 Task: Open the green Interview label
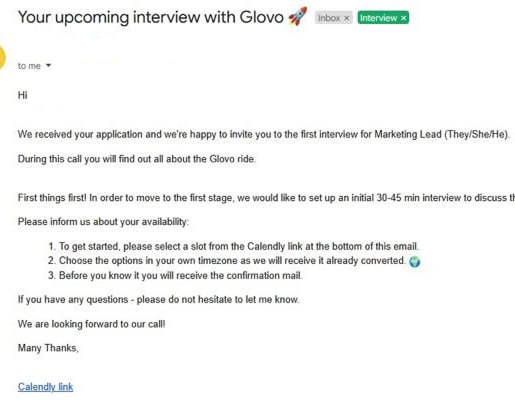[378, 18]
